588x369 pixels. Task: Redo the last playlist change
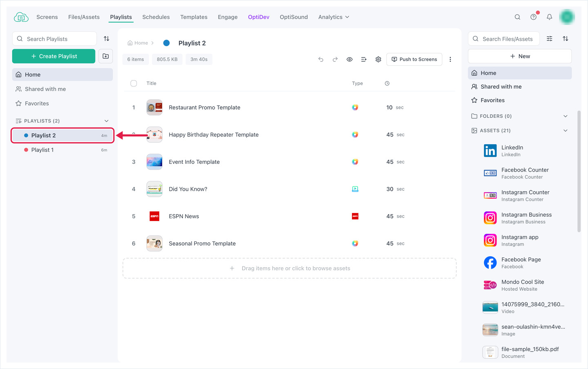335,59
